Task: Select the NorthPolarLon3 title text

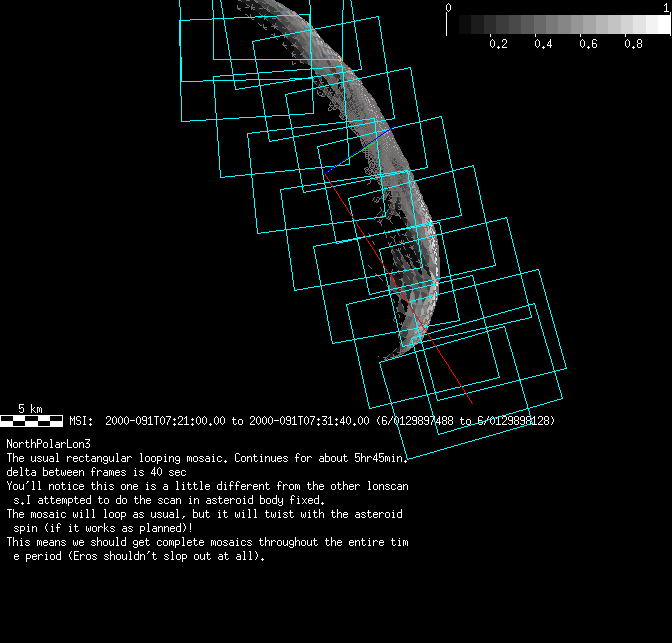Action: coord(49,443)
